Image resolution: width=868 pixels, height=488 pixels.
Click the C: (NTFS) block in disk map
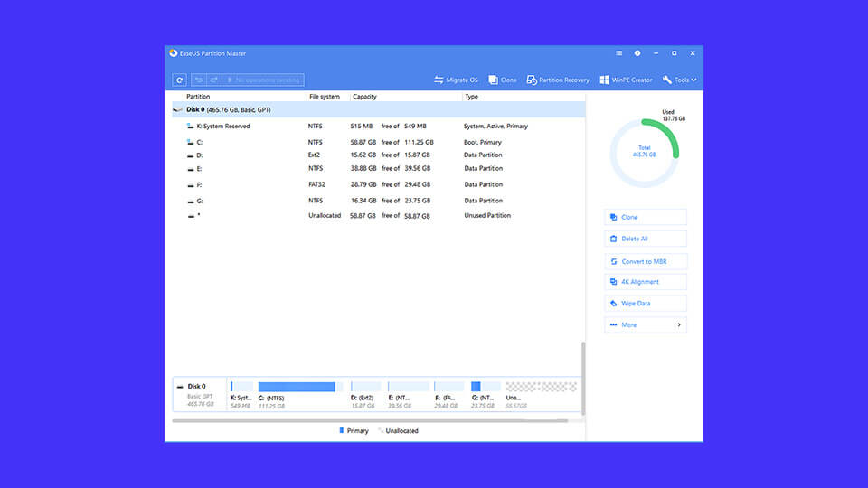[x=300, y=395]
